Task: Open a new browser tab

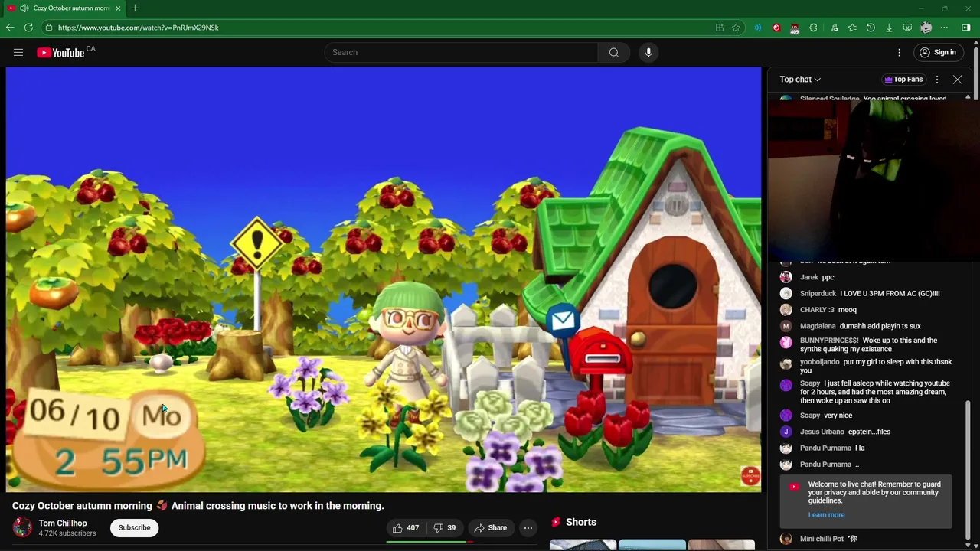Action: (x=135, y=8)
